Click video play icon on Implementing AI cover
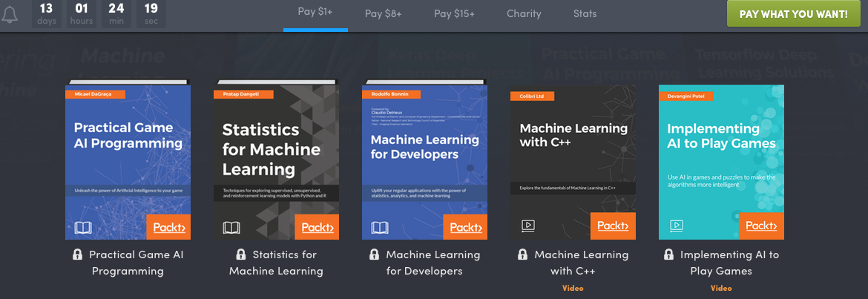Screen dimensions: 868x299 pos(677,226)
